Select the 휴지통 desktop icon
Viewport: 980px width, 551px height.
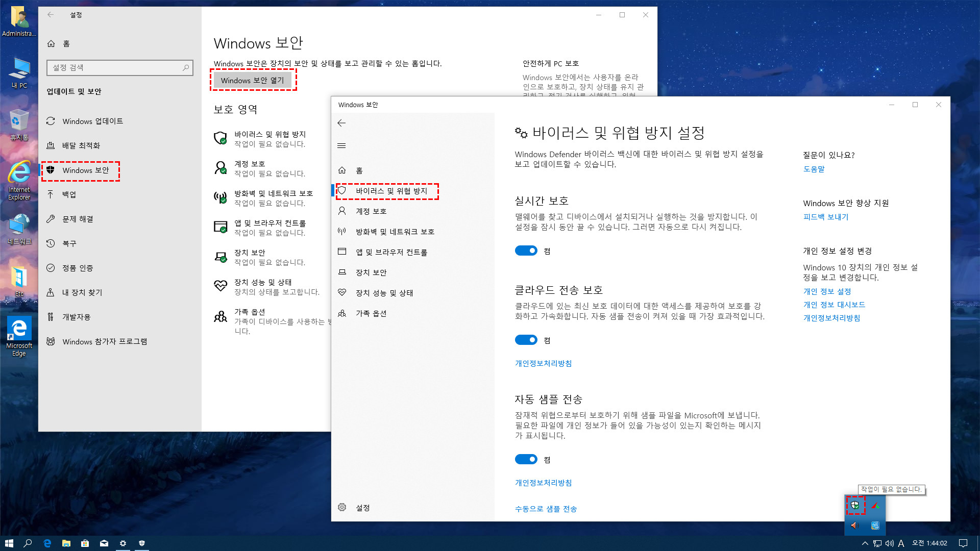[19, 126]
